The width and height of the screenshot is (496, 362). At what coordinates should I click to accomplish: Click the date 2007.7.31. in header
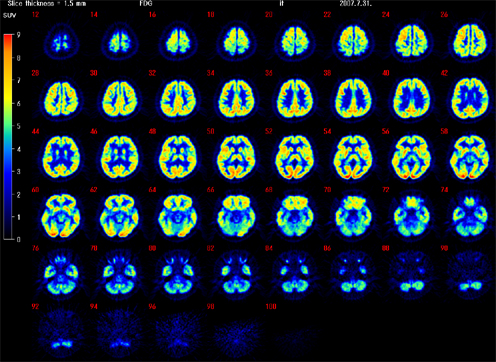point(356,4)
